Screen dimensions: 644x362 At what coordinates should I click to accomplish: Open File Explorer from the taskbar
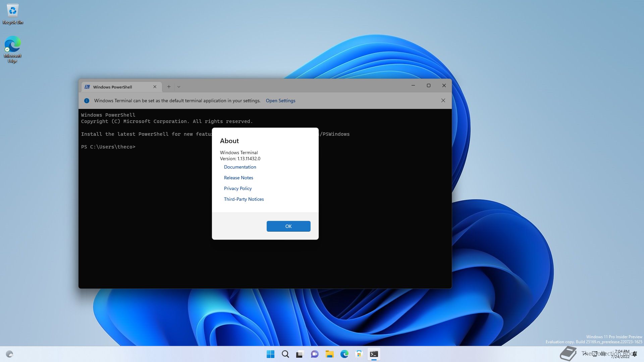point(329,354)
